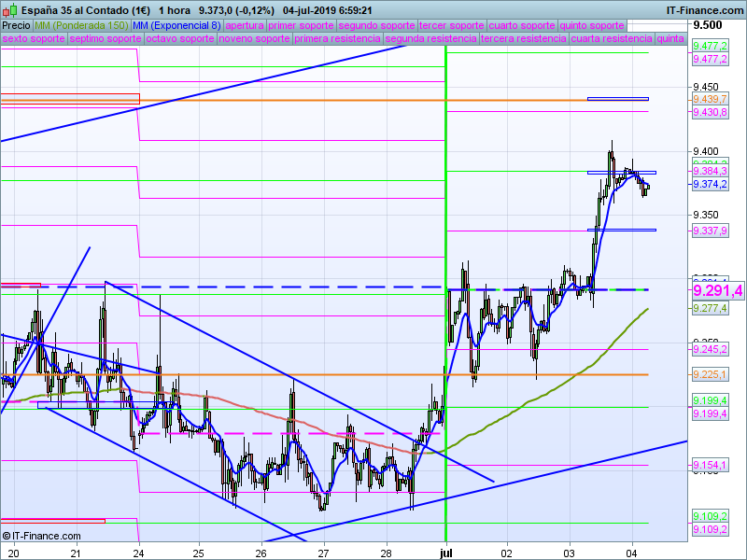Click the 9.154,1 magenta price tag

point(710,465)
